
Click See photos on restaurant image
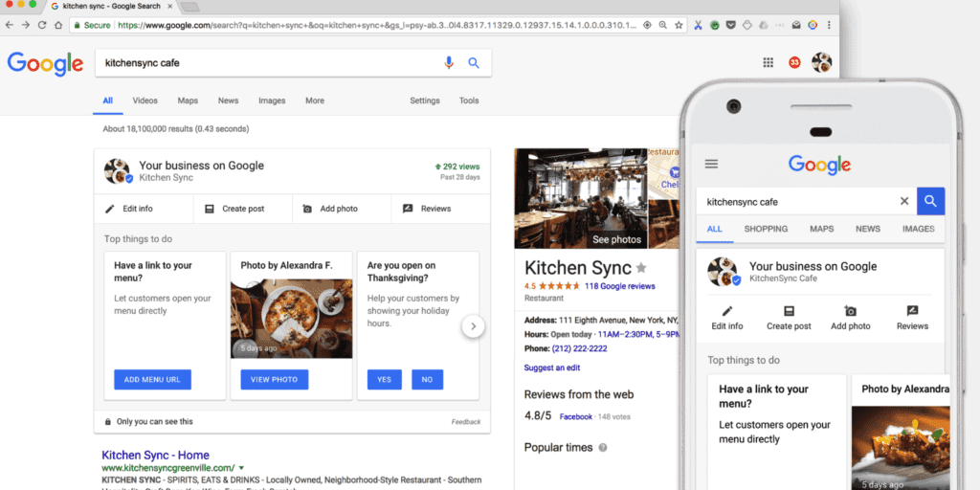tap(616, 239)
